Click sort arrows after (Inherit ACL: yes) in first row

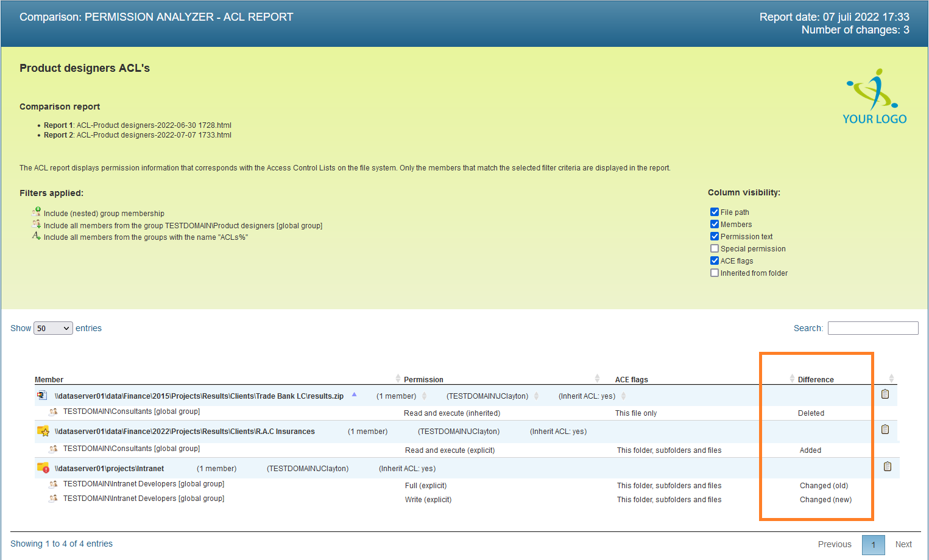point(623,396)
